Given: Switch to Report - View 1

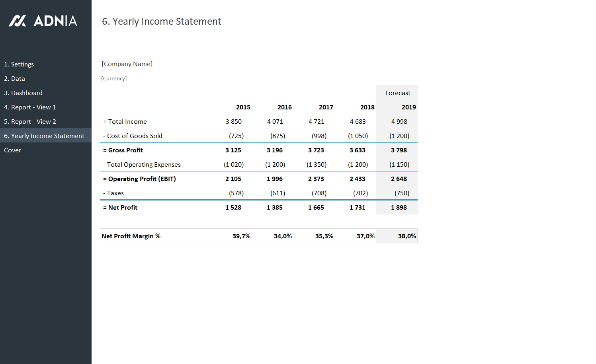Looking at the screenshot, I should coord(30,107).
